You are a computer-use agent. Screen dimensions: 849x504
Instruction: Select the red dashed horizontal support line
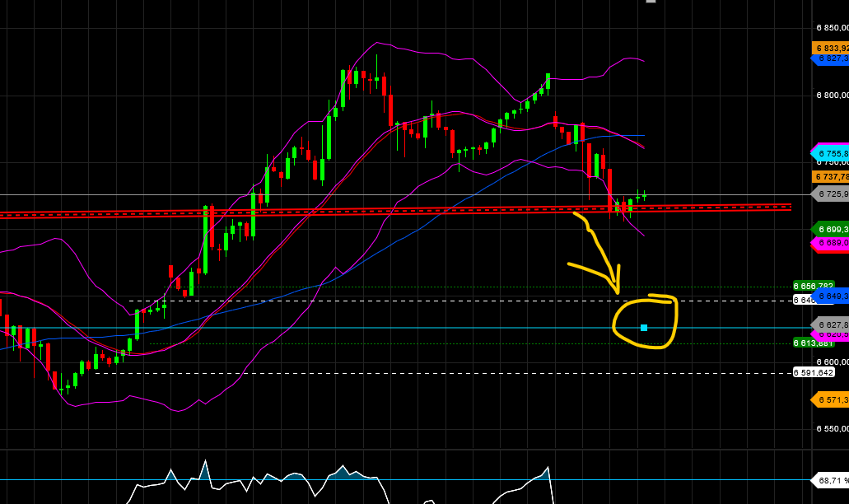coord(395,211)
